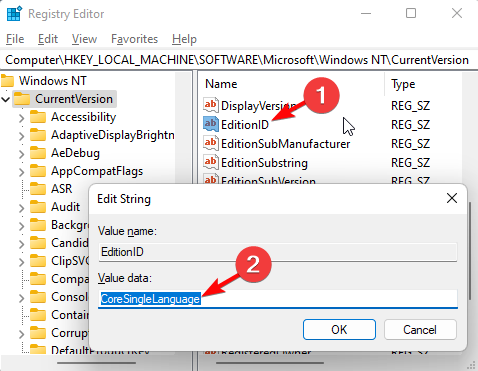Expand the Candid... key
This screenshot has height=371, width=478.
pos(21,244)
